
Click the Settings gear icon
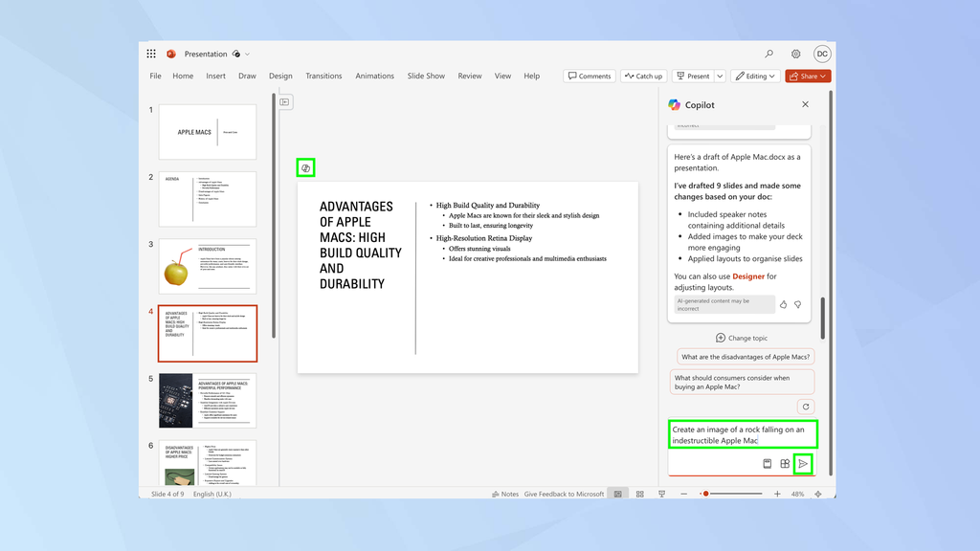click(794, 54)
